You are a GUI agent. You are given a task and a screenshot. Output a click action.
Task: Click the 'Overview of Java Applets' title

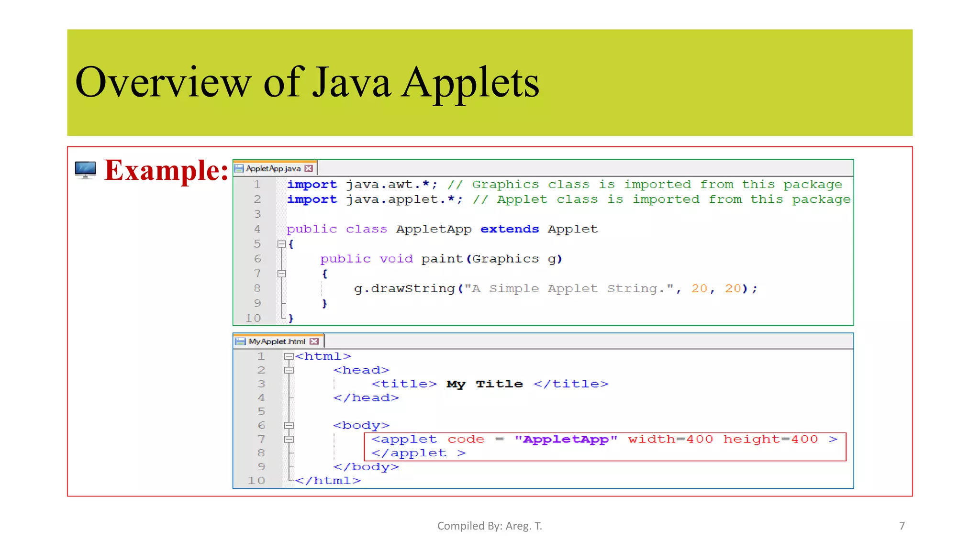307,82
